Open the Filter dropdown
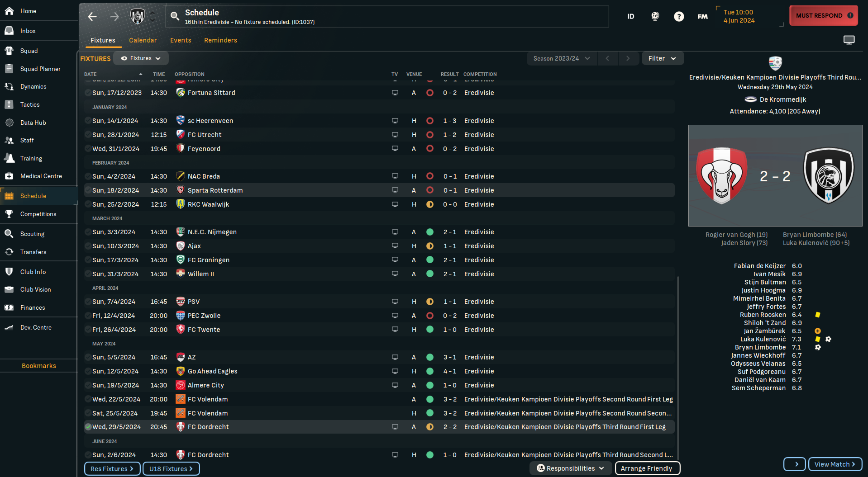The image size is (868, 477). [x=662, y=58]
